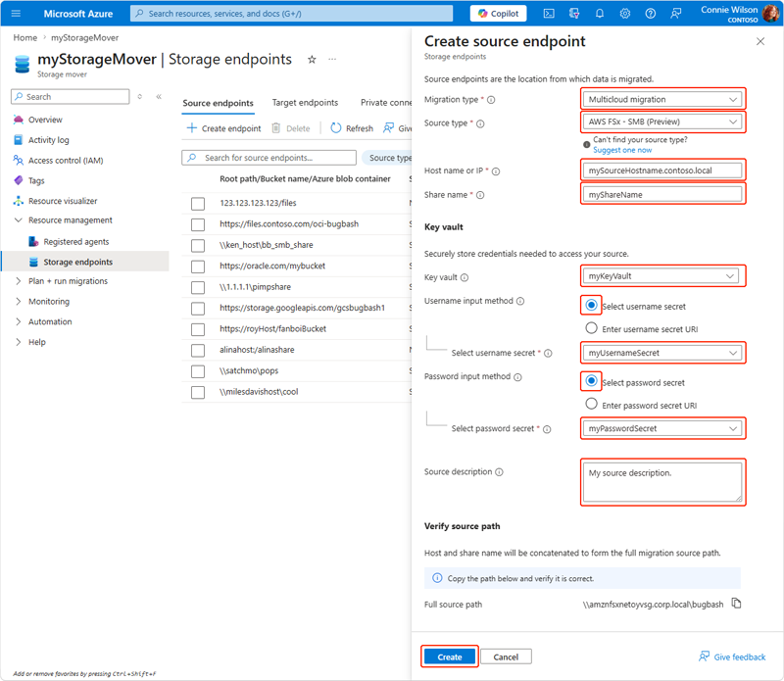Viewport: 784px width, 681px height.
Task: Open the myPasswordSecret dropdown
Action: [662, 428]
